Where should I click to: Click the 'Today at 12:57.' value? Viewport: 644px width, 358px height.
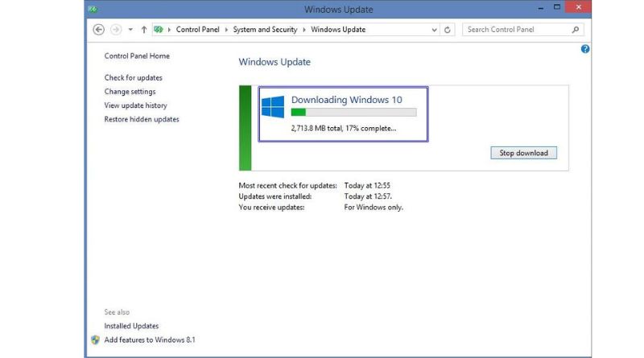click(368, 196)
